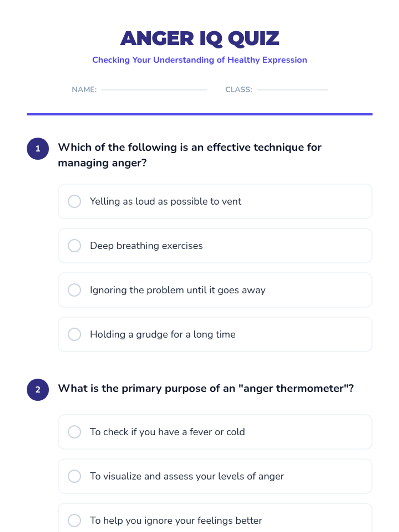Click the Checking Your Understanding subtitle
Viewport: 399px width, 532px height.
[x=199, y=60]
